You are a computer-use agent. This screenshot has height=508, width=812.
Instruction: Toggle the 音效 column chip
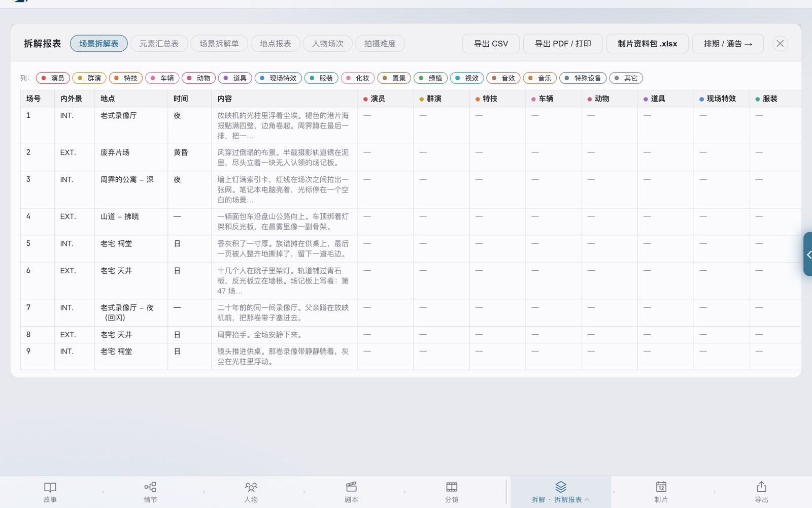pyautogui.click(x=503, y=78)
